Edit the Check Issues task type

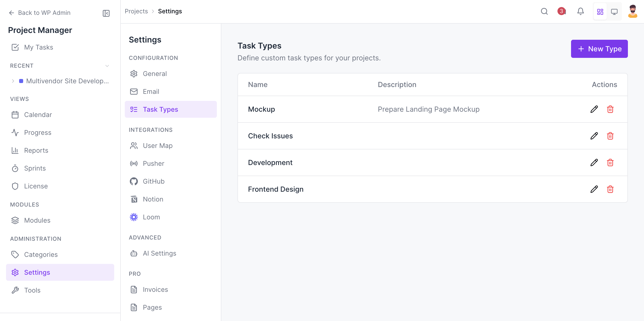(594, 136)
